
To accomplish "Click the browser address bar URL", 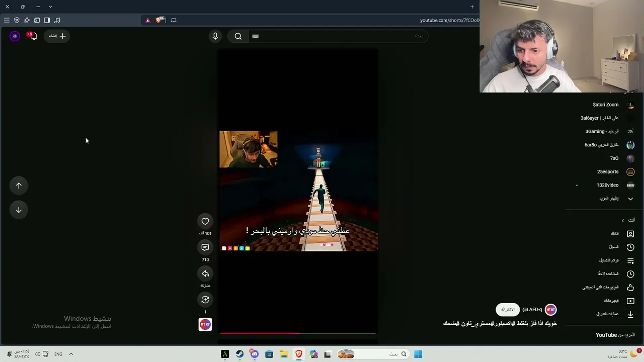I will 449,20.
